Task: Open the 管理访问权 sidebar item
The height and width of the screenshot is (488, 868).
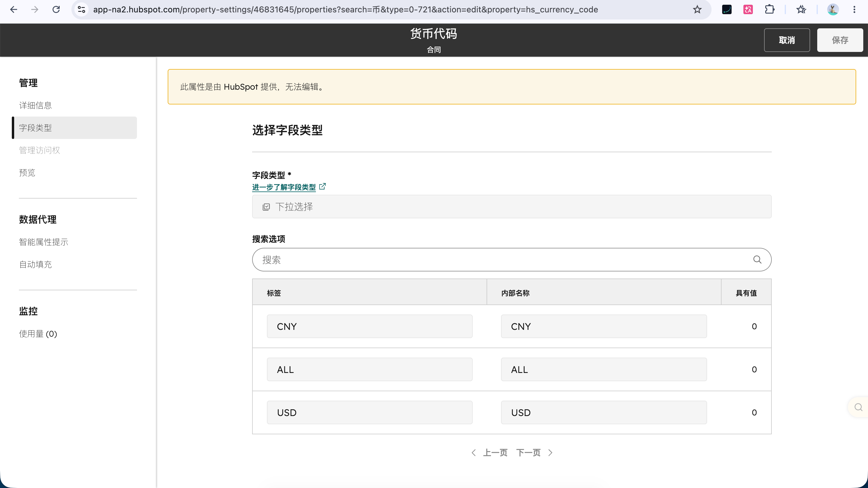Action: [40, 150]
